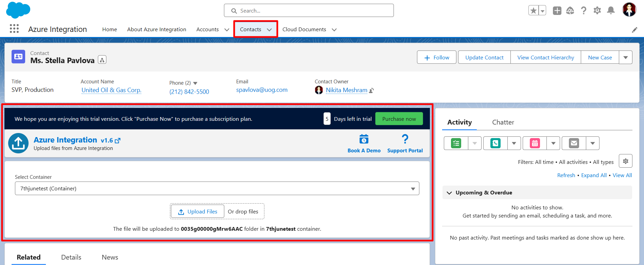This screenshot has width=644, height=265.
Task: Click the pencil icon to edit navigation
Action: (634, 30)
